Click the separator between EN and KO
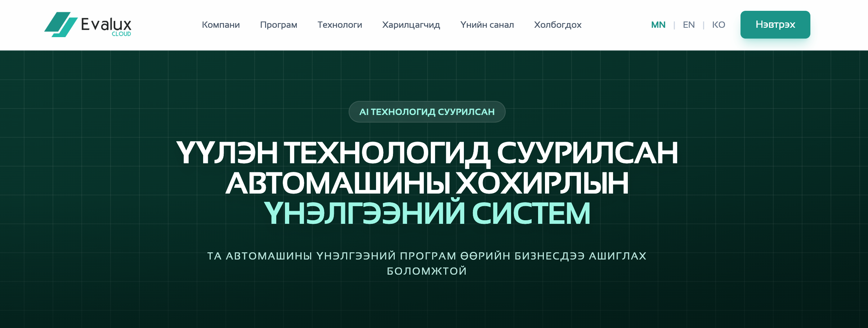The image size is (868, 328). pos(703,25)
